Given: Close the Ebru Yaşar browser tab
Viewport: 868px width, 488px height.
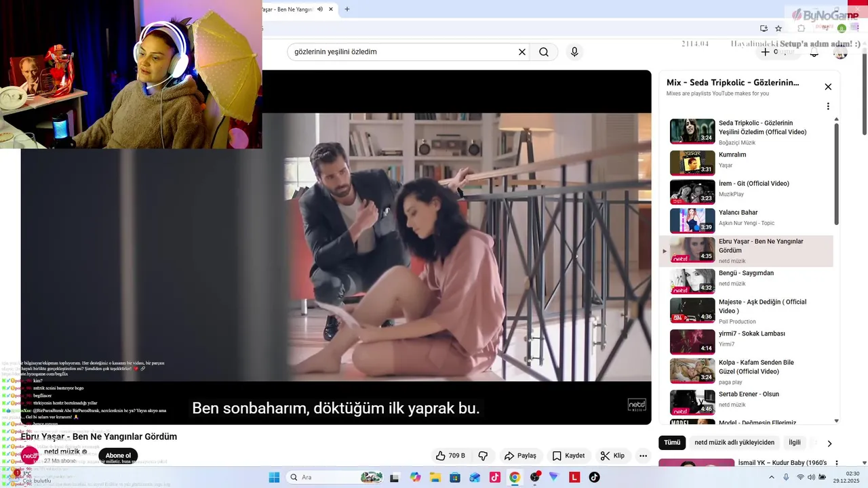Looking at the screenshot, I should [x=331, y=9].
